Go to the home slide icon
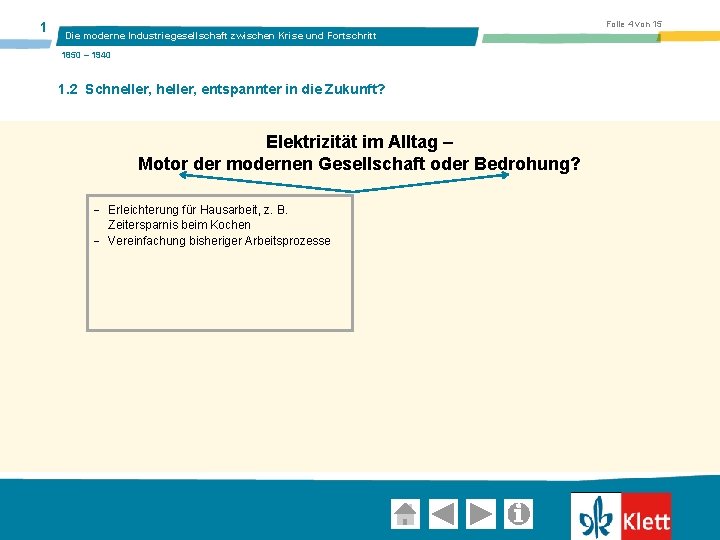The height and width of the screenshot is (540, 720). (x=405, y=513)
